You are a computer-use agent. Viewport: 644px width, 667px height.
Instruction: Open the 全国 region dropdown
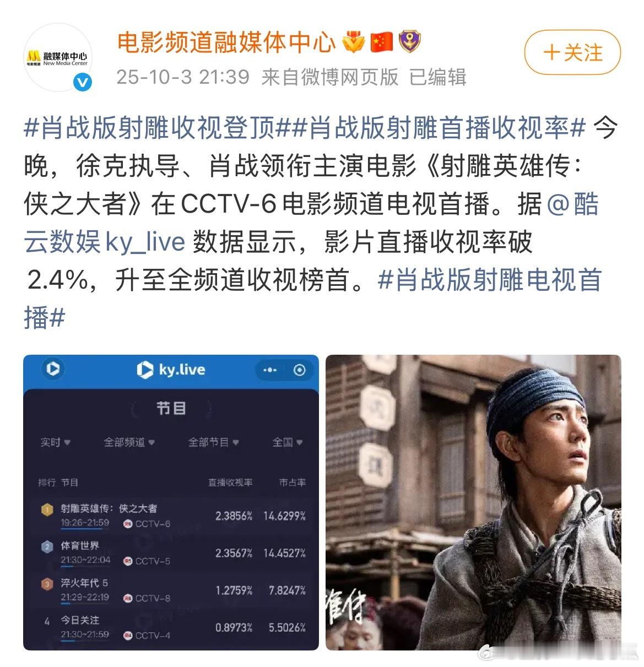pos(288,442)
